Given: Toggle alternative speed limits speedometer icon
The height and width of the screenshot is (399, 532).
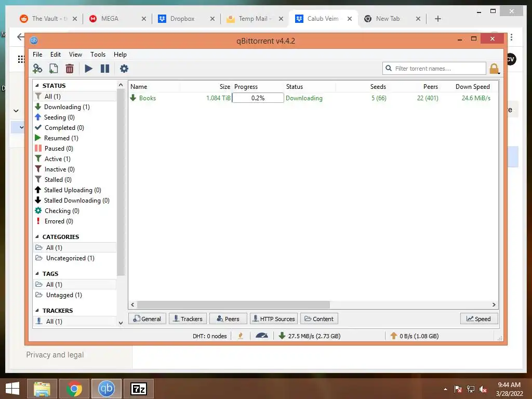Looking at the screenshot, I should 262,336.
